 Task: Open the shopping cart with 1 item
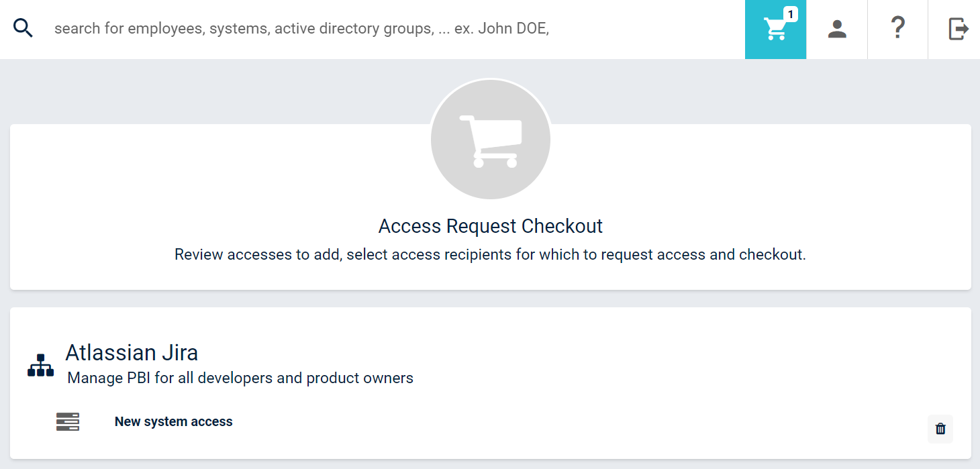click(x=775, y=30)
